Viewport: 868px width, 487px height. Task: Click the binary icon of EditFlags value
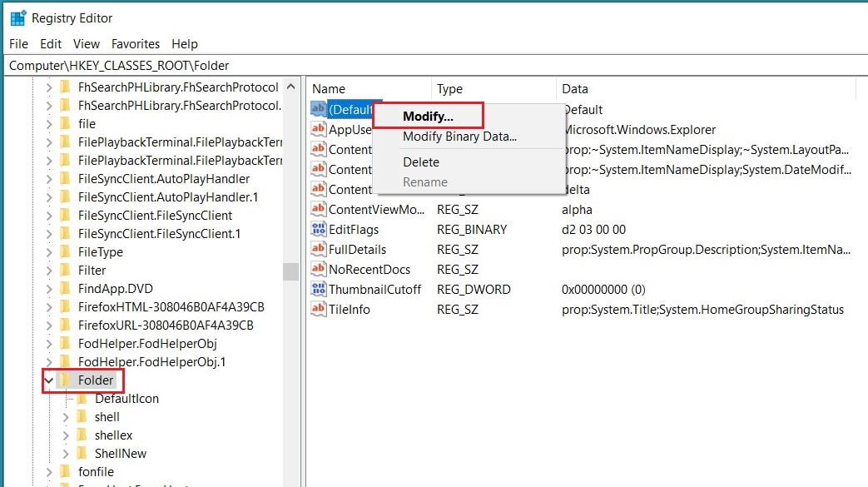(x=318, y=229)
